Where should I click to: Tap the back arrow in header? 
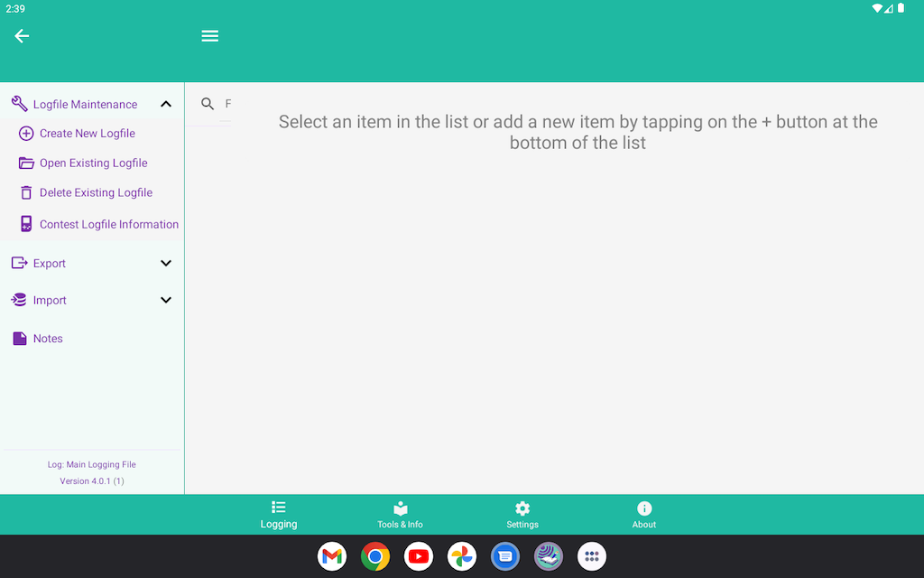pyautogui.click(x=22, y=36)
